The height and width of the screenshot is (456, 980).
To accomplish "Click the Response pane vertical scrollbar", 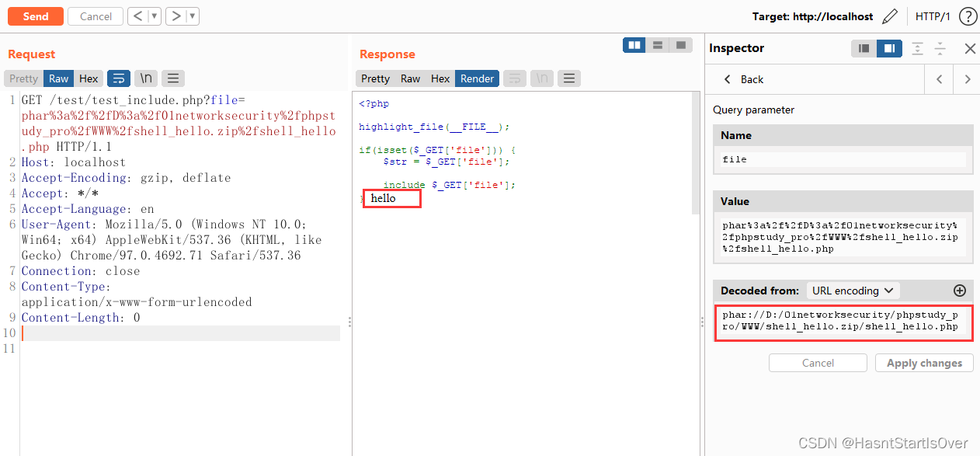I will 697,152.
